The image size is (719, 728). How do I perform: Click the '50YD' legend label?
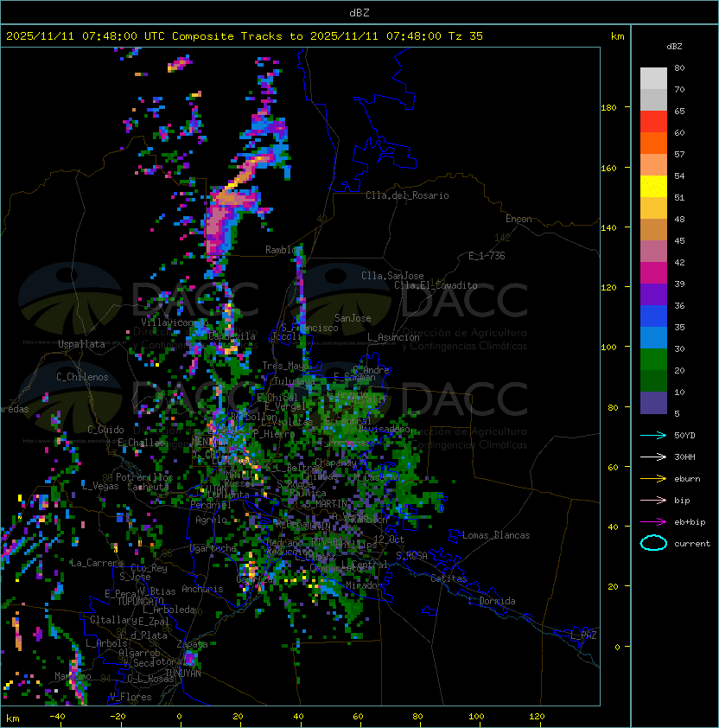[x=684, y=435]
